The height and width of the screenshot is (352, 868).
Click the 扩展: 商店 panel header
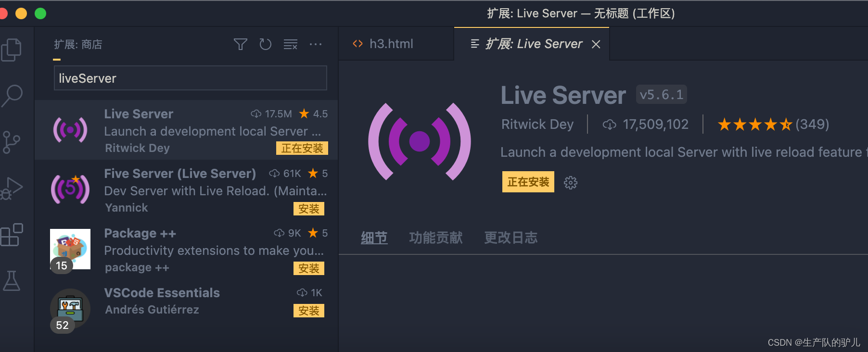coord(78,45)
